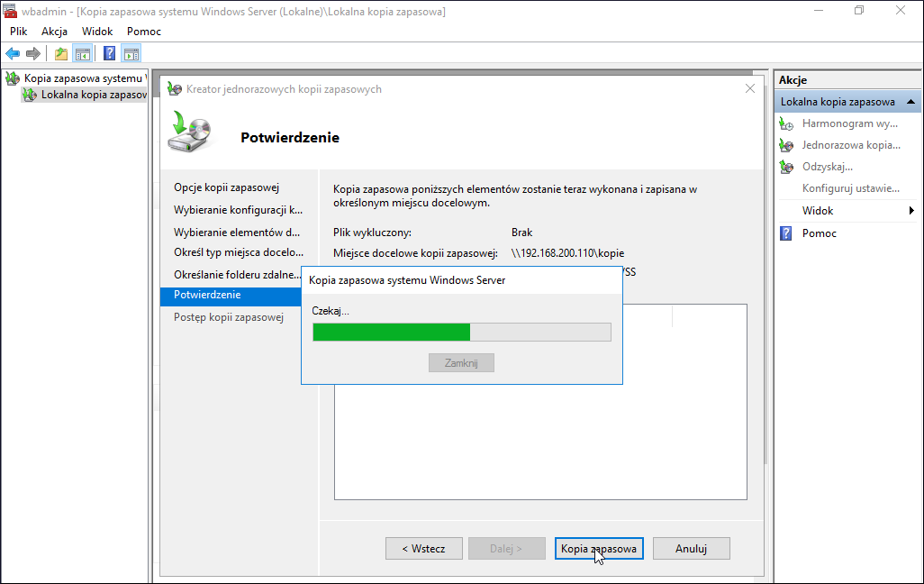Click the Anuluj button
Screen dimensions: 924x584
(692, 549)
